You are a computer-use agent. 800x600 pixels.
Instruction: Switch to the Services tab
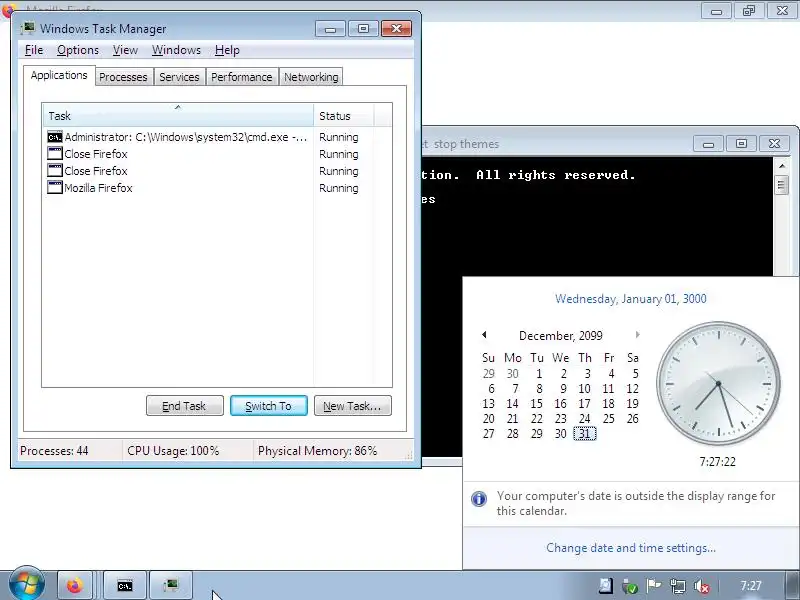click(179, 77)
